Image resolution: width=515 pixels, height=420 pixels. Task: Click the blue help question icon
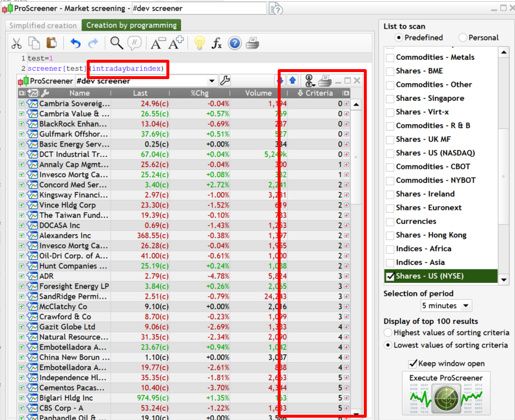235,43
